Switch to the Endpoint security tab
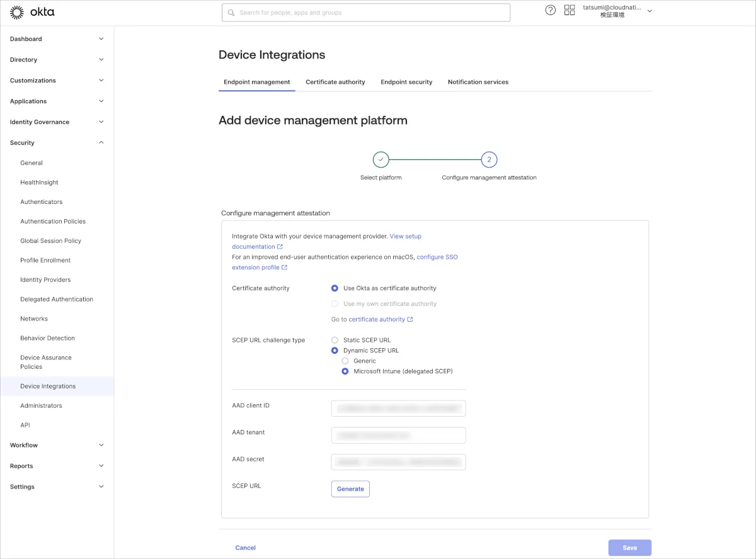Screen dimensions: 756x559 tap(406, 82)
